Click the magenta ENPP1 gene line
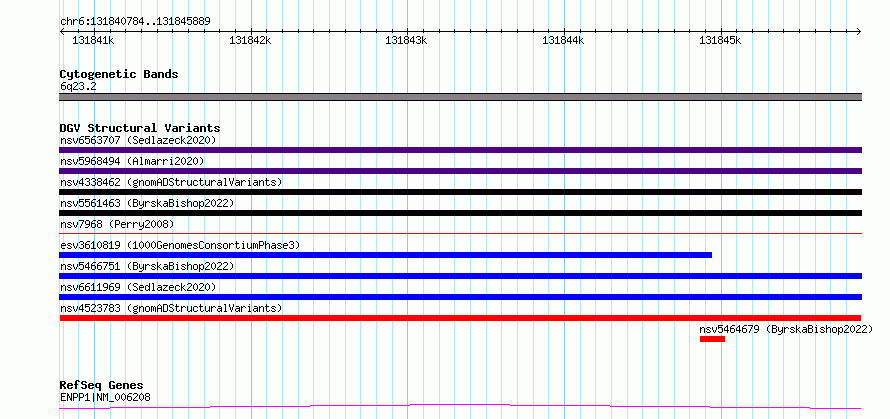This screenshot has height=419, width=890. point(460,406)
